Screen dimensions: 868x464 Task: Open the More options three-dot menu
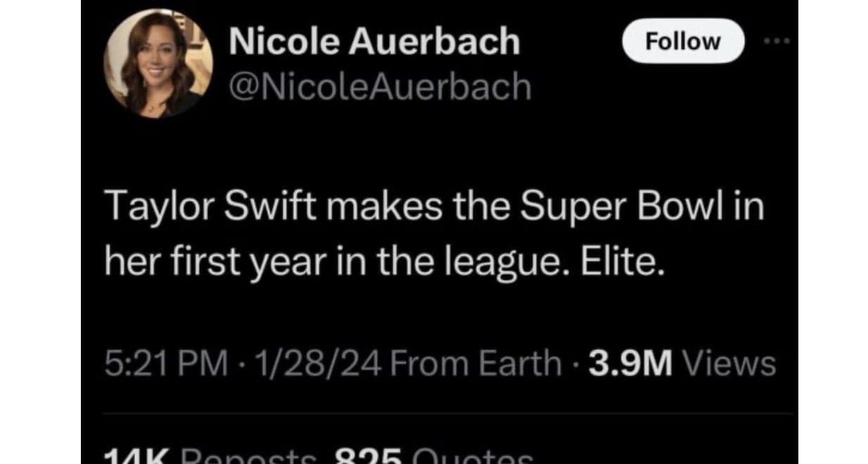point(777,41)
